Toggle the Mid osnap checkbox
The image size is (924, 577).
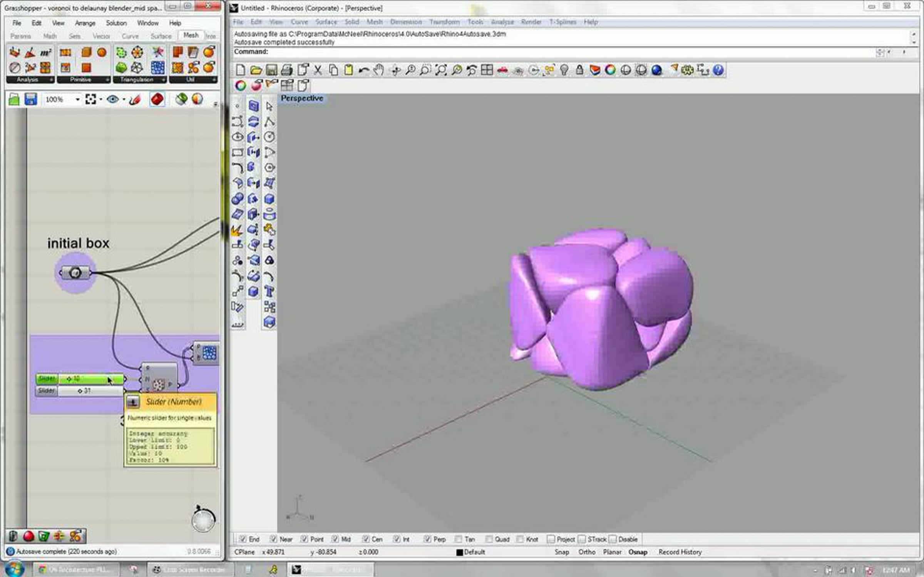click(x=335, y=539)
